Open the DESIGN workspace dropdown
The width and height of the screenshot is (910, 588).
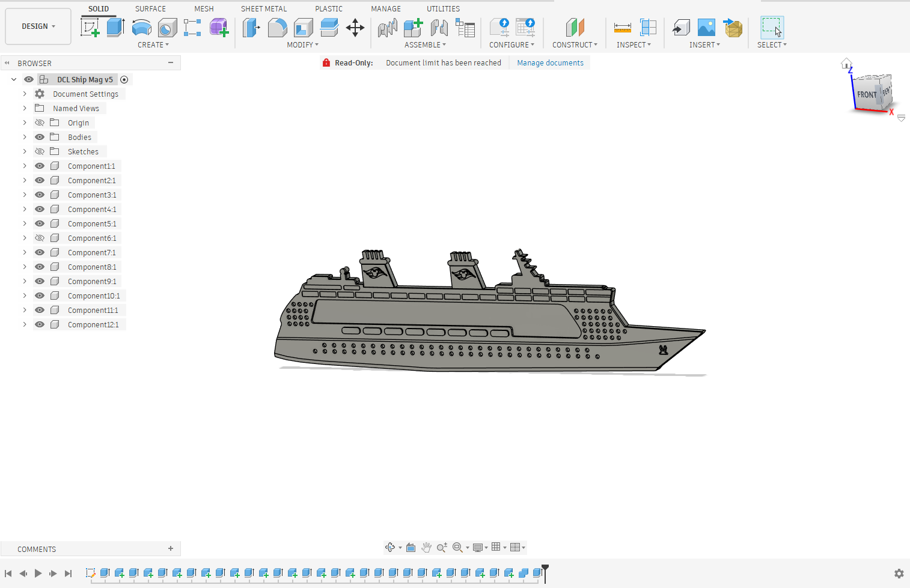[x=38, y=26]
